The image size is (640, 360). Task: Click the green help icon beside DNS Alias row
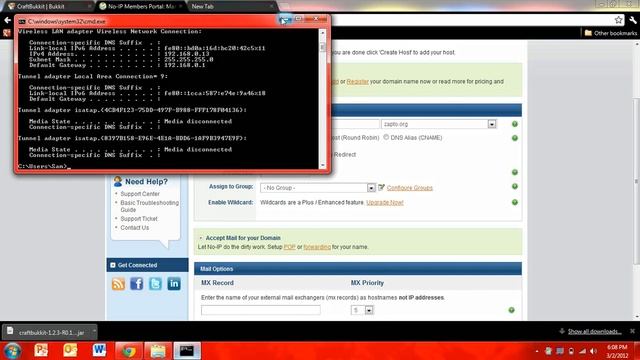tap(515, 138)
